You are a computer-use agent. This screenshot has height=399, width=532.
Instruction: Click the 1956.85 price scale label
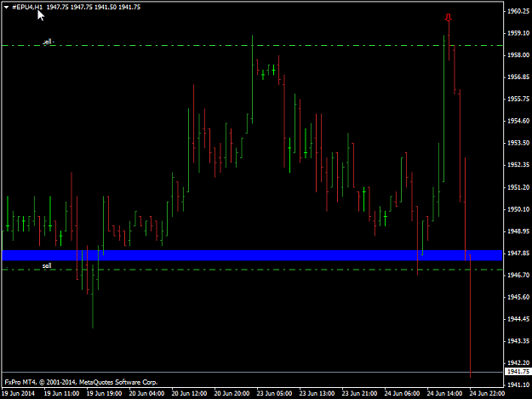pos(518,77)
